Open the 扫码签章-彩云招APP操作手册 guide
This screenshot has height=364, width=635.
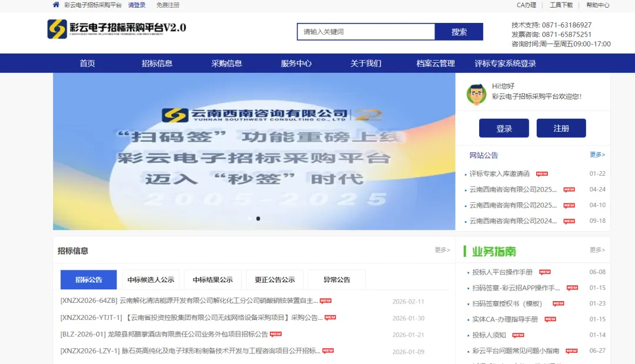(x=516, y=288)
